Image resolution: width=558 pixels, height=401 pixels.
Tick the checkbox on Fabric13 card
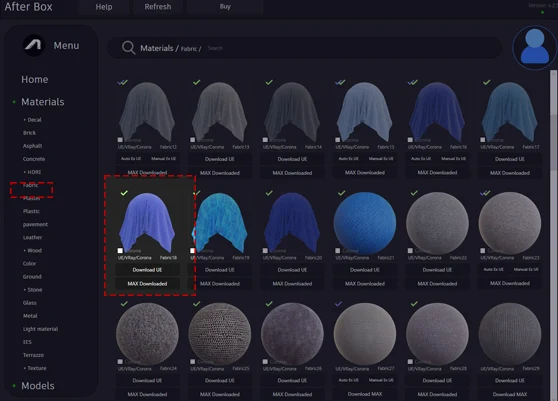193,140
